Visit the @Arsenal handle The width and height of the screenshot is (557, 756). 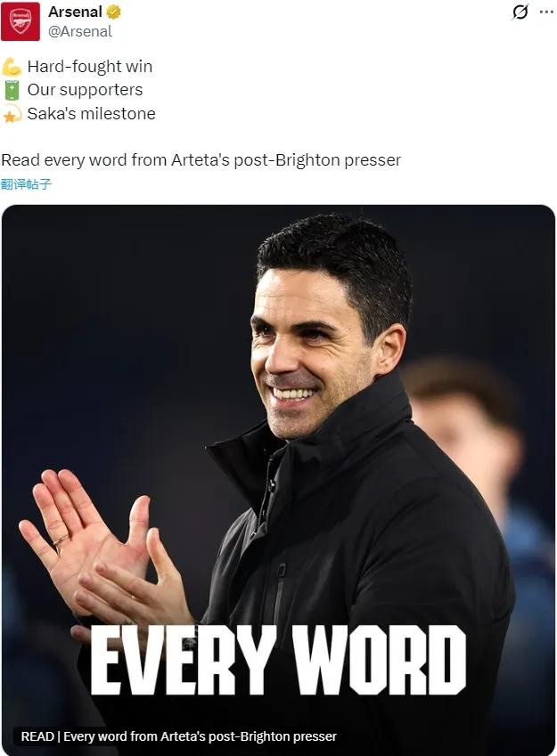80,31
